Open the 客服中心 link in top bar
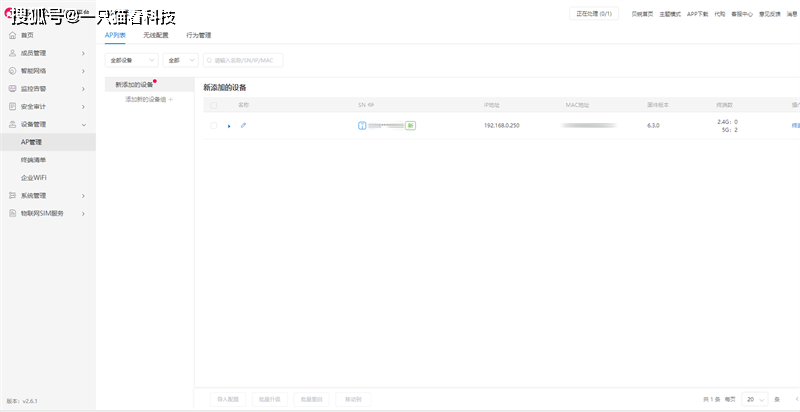Image resolution: width=800 pixels, height=412 pixels. click(743, 15)
